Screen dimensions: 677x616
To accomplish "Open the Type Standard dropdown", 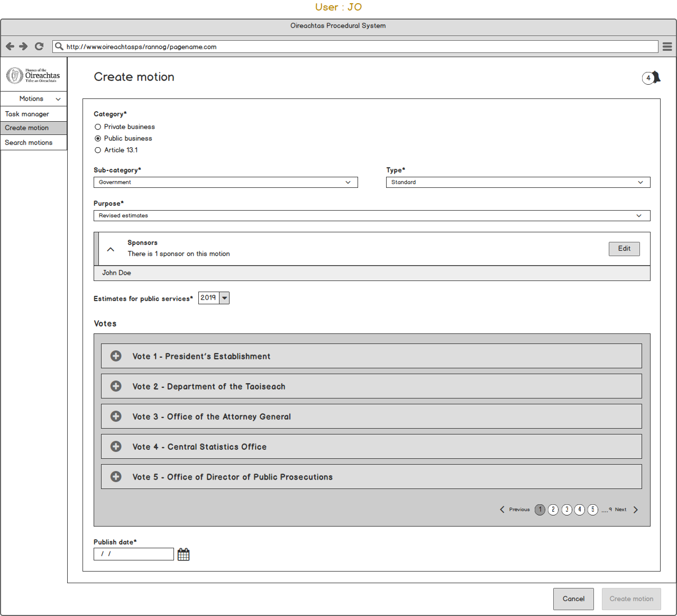I will pos(518,182).
